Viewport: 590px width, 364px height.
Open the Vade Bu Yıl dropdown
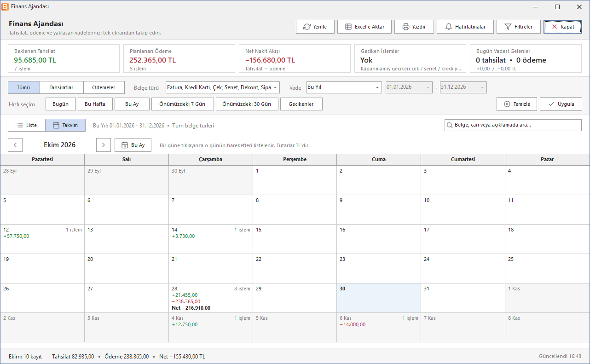coord(344,87)
